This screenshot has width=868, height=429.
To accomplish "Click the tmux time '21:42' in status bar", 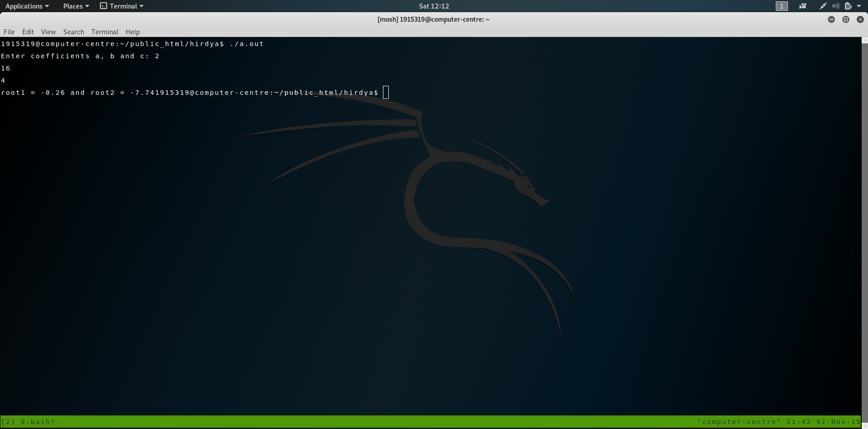I will pyautogui.click(x=799, y=422).
